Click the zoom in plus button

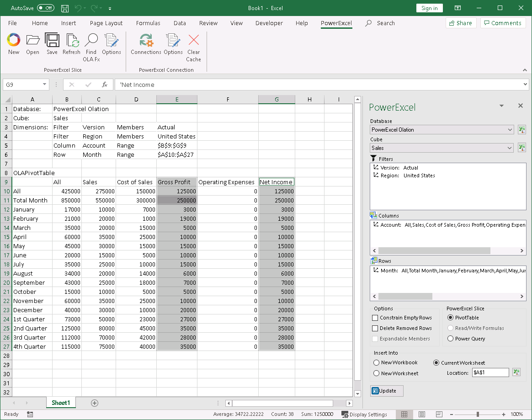[504, 414]
